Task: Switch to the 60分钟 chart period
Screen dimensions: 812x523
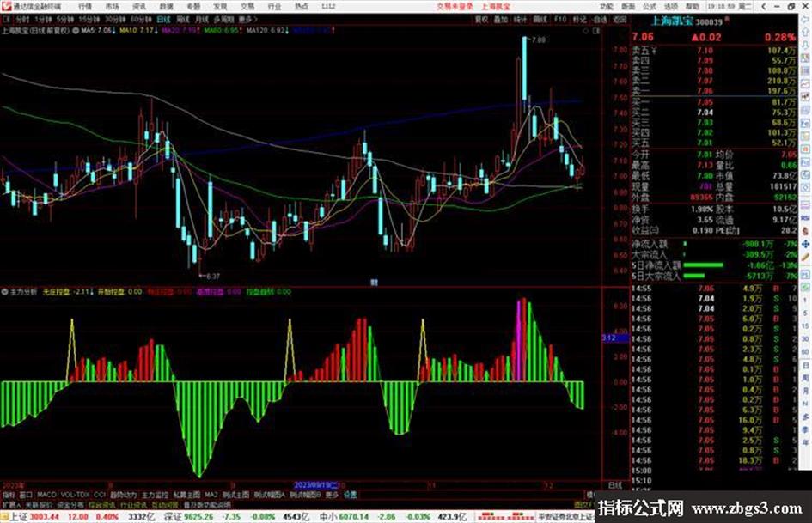Action: [x=141, y=19]
